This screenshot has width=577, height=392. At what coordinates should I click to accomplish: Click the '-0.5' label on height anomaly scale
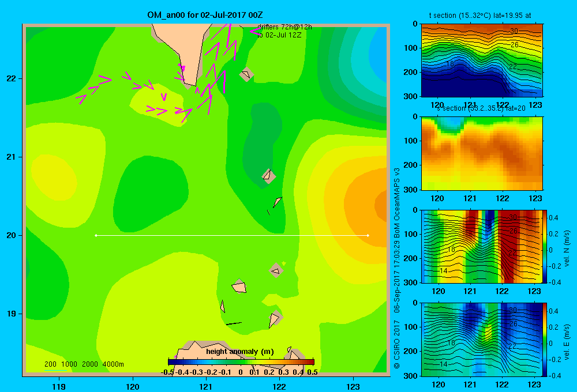[x=167, y=372]
